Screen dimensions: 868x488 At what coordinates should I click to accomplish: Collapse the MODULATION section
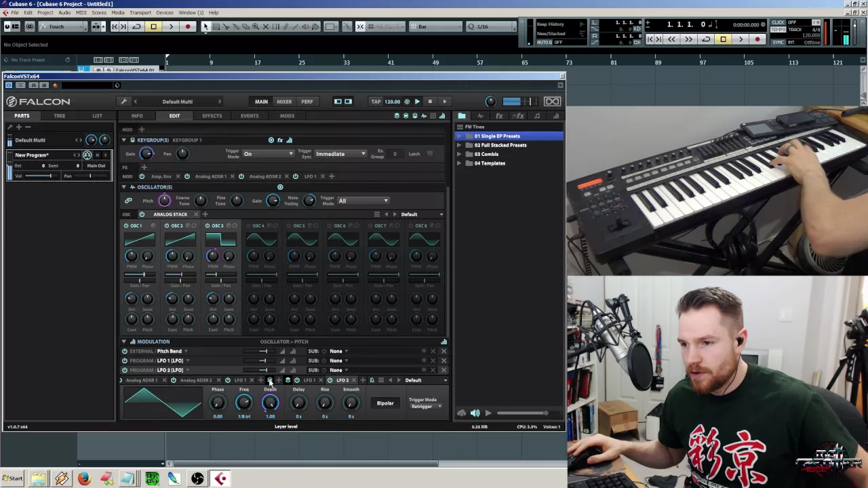(x=123, y=342)
